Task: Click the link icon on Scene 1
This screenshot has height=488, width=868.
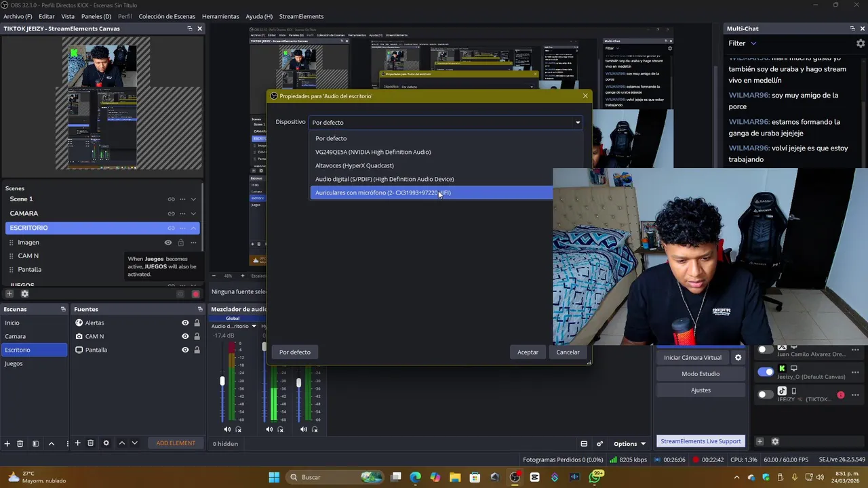Action: click(x=171, y=199)
